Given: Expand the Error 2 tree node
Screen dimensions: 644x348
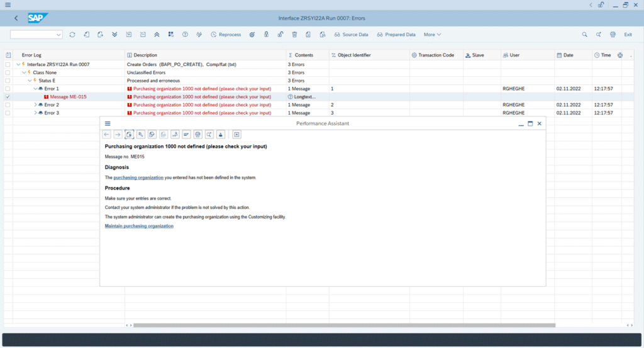Looking at the screenshot, I should (x=35, y=104).
